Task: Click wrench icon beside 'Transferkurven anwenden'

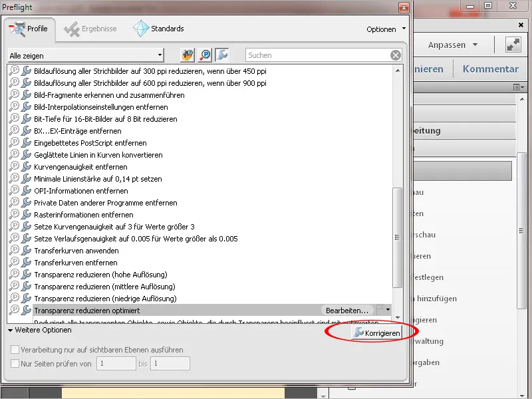Action: (26, 251)
